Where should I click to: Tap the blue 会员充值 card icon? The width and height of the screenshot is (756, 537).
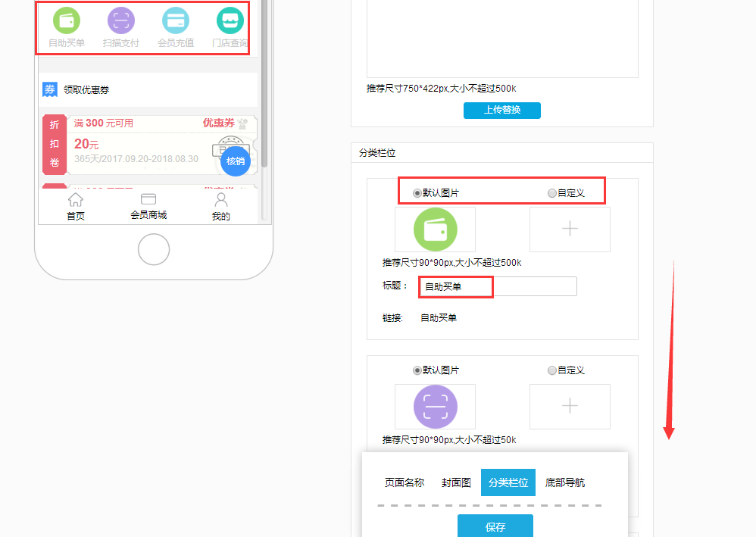pyautogui.click(x=176, y=20)
